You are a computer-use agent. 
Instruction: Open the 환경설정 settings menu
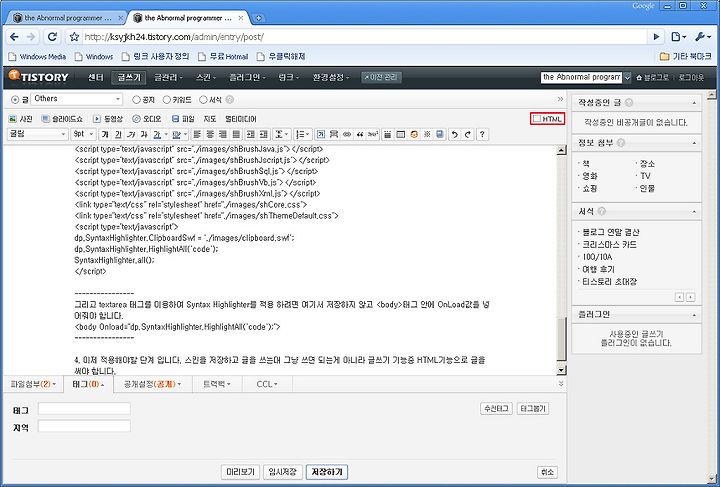tap(331, 78)
